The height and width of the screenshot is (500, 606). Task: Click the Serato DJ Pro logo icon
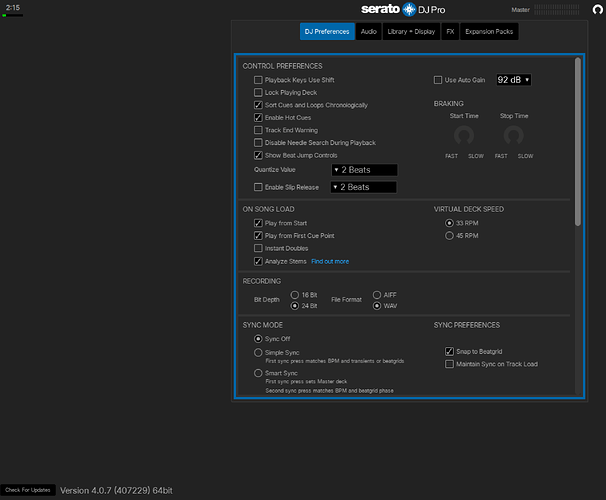tap(409, 9)
